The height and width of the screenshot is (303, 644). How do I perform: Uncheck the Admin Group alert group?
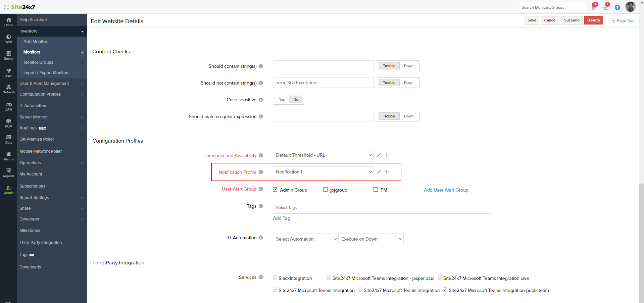pos(275,189)
